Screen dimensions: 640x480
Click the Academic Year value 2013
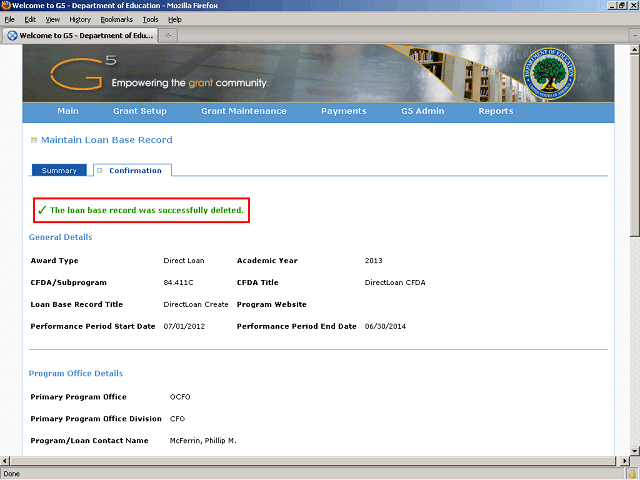(373, 260)
